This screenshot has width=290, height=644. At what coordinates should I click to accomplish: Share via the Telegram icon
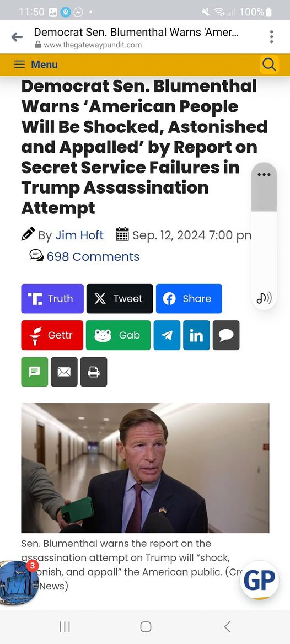coord(167,335)
